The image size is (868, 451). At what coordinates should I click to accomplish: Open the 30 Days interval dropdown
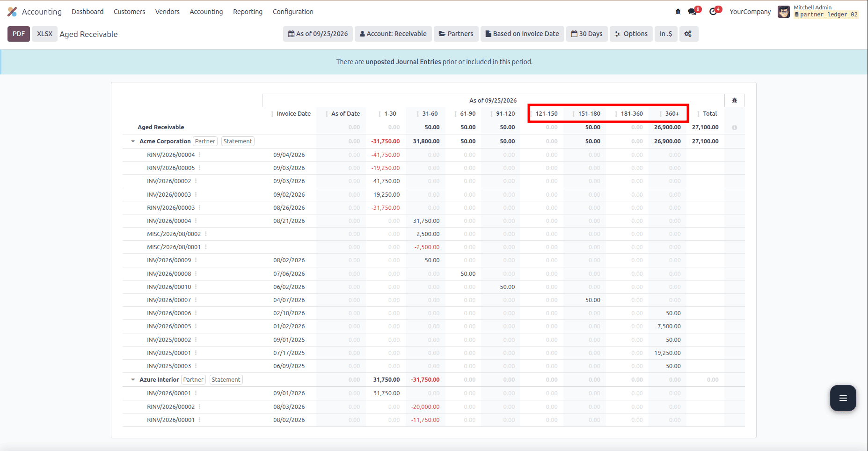click(587, 34)
